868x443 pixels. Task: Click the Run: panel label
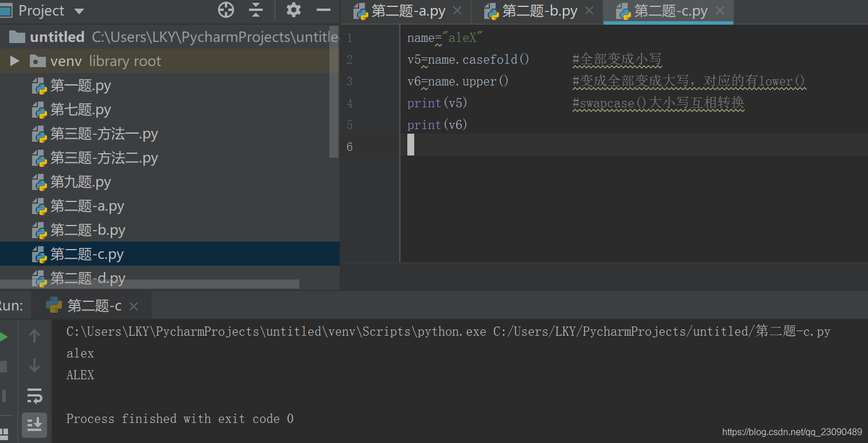tap(11, 306)
